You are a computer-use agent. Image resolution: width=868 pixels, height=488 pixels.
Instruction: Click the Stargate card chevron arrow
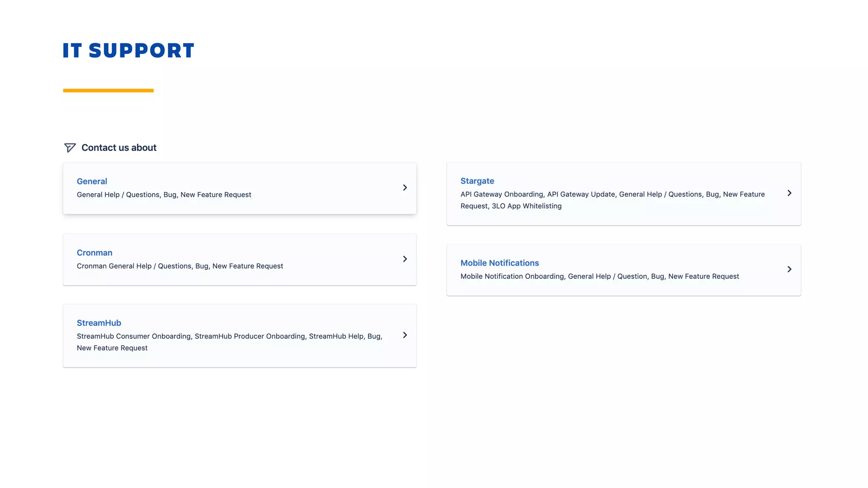pyautogui.click(x=789, y=193)
